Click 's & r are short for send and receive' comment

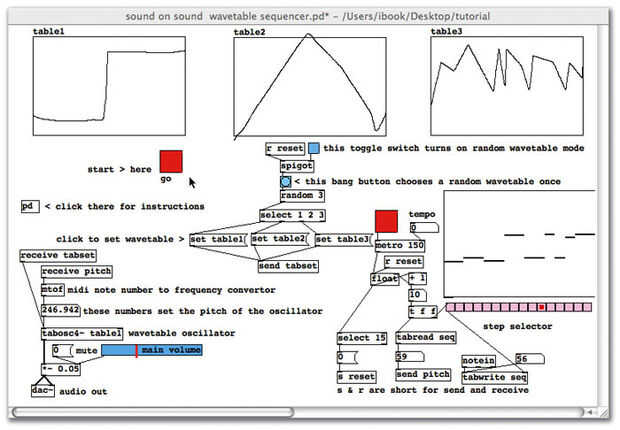[x=433, y=390]
